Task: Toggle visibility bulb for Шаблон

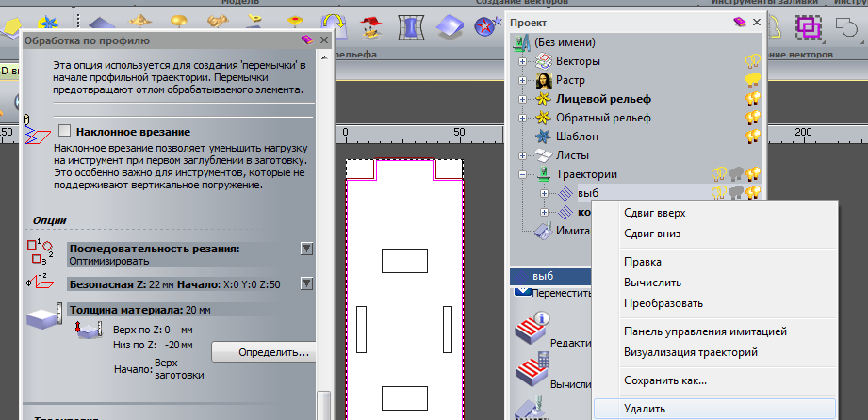Action: tap(753, 137)
